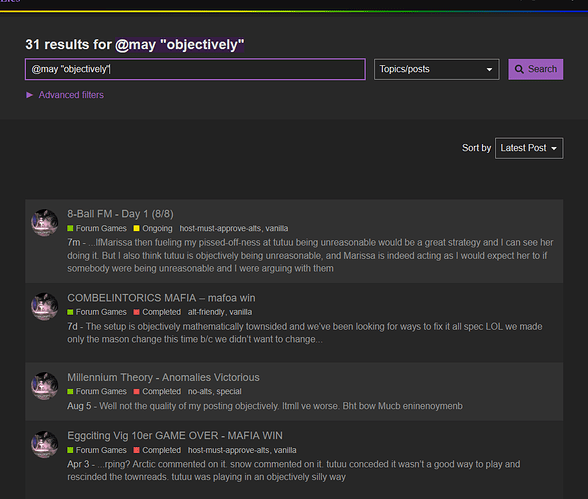Click vanilla tag on 8-Ball FM result
Image resolution: width=588 pixels, height=499 pixels.
(x=277, y=228)
